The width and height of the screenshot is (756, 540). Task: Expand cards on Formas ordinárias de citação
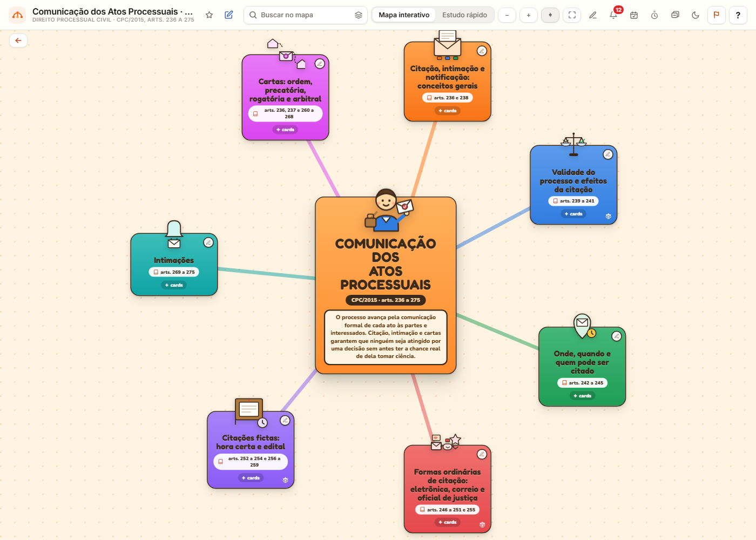point(448,522)
